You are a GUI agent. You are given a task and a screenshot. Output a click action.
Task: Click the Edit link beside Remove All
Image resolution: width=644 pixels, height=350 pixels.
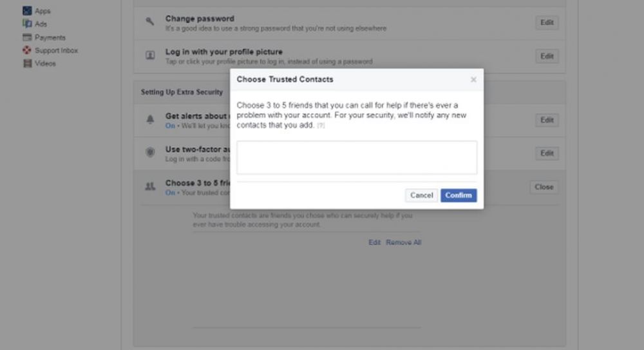tap(374, 243)
